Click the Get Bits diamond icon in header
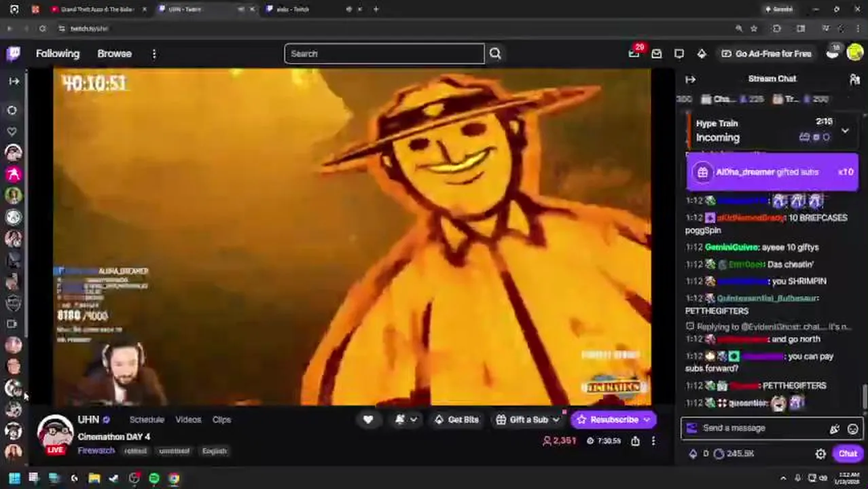This screenshot has width=868, height=489. [702, 54]
